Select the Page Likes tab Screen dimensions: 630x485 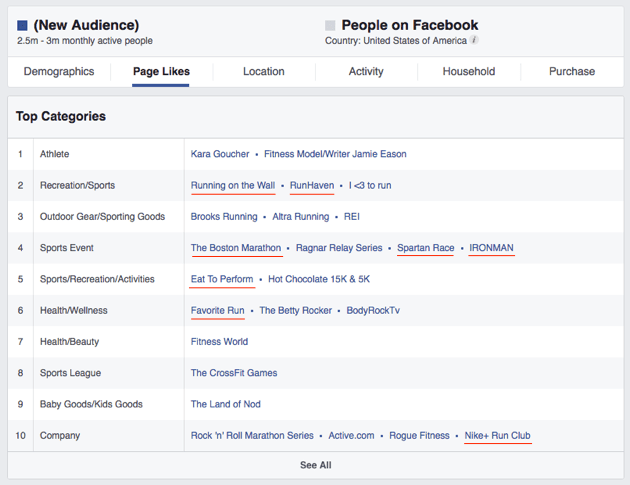pyautogui.click(x=161, y=72)
